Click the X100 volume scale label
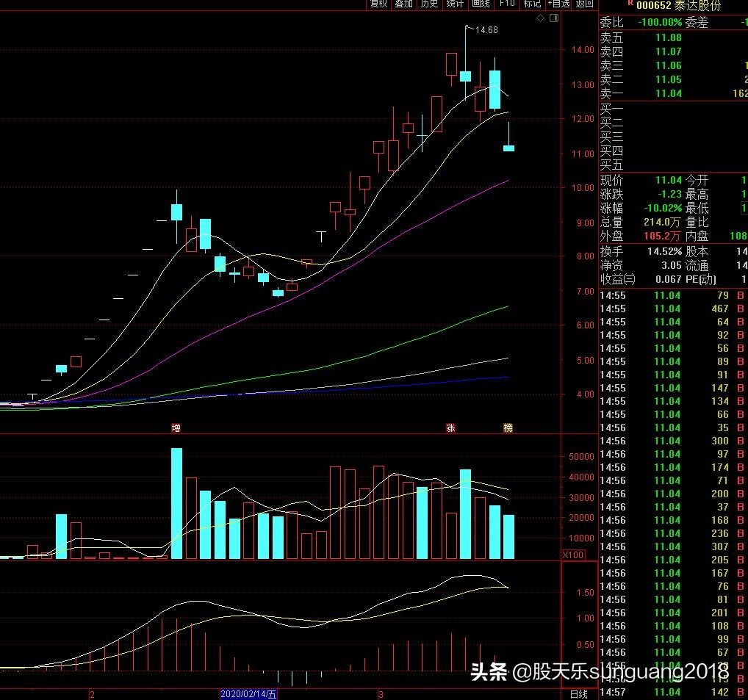Viewport: 748px width, 700px height. tap(573, 555)
